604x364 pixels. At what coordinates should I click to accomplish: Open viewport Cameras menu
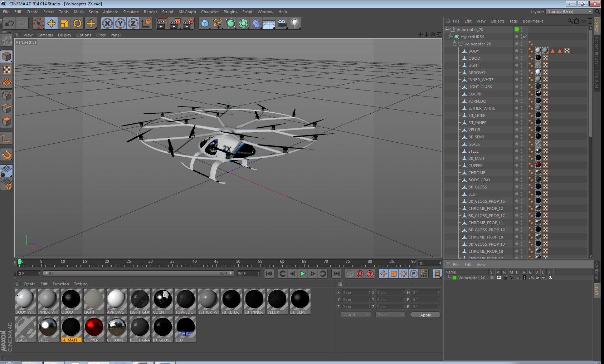pyautogui.click(x=45, y=35)
